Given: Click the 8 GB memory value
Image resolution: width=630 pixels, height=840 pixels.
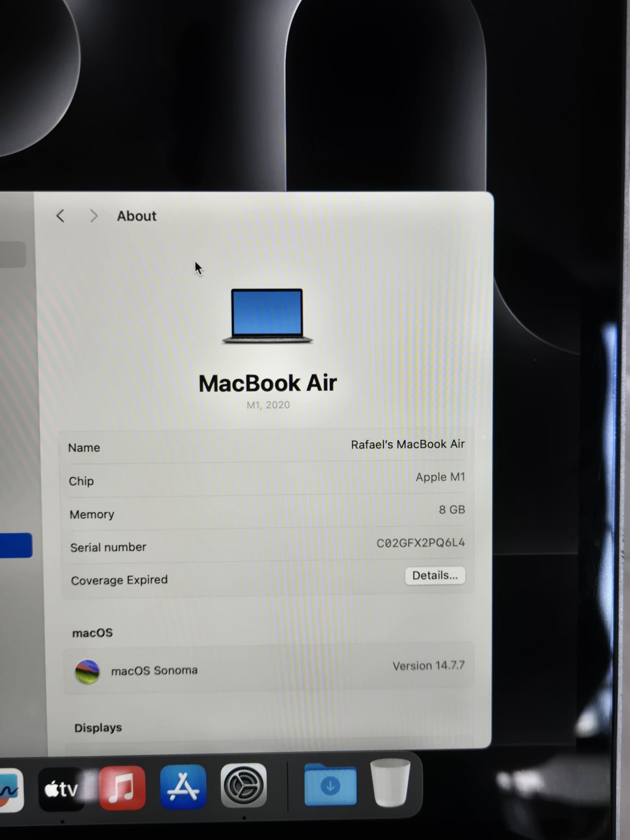Looking at the screenshot, I should pos(452,509).
